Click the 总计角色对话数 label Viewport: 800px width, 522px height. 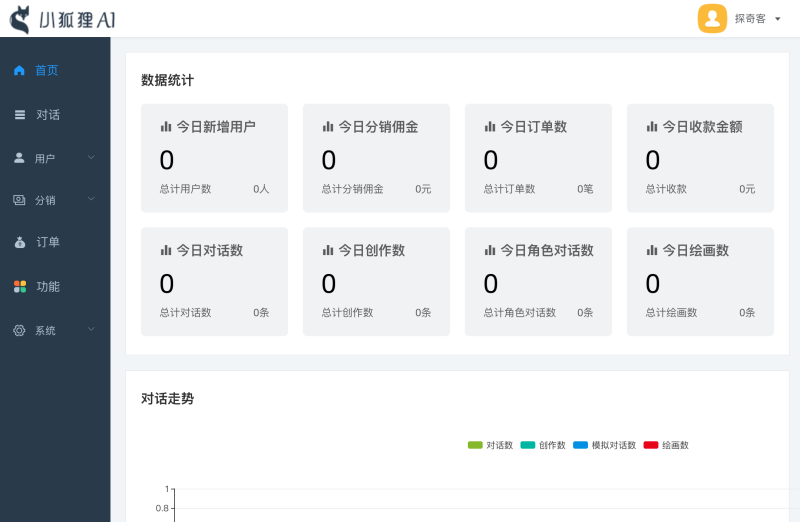519,312
